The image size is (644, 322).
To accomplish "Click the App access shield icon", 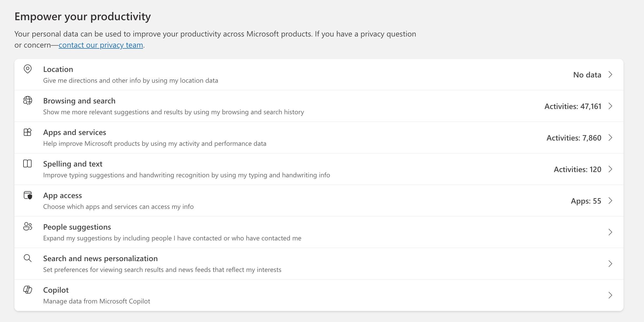I will pos(28,195).
